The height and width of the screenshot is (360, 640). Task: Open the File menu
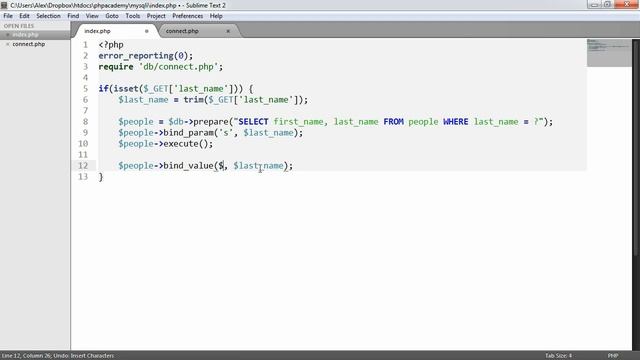8,16
